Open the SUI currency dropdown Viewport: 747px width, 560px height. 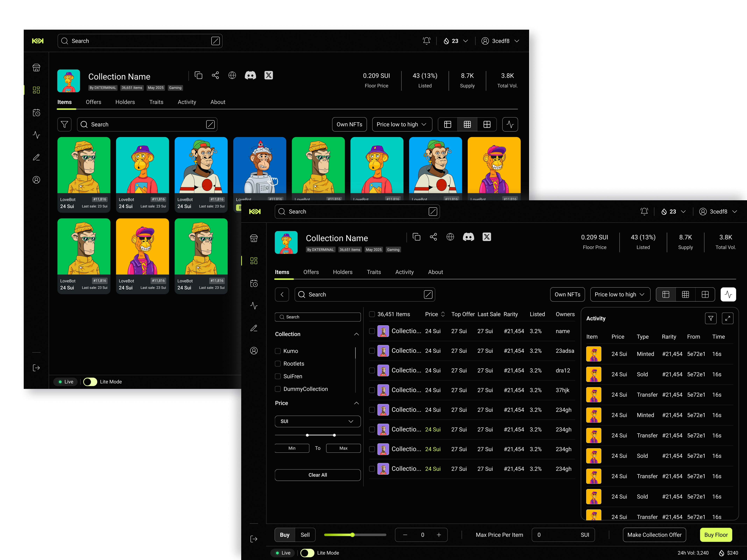(x=317, y=421)
